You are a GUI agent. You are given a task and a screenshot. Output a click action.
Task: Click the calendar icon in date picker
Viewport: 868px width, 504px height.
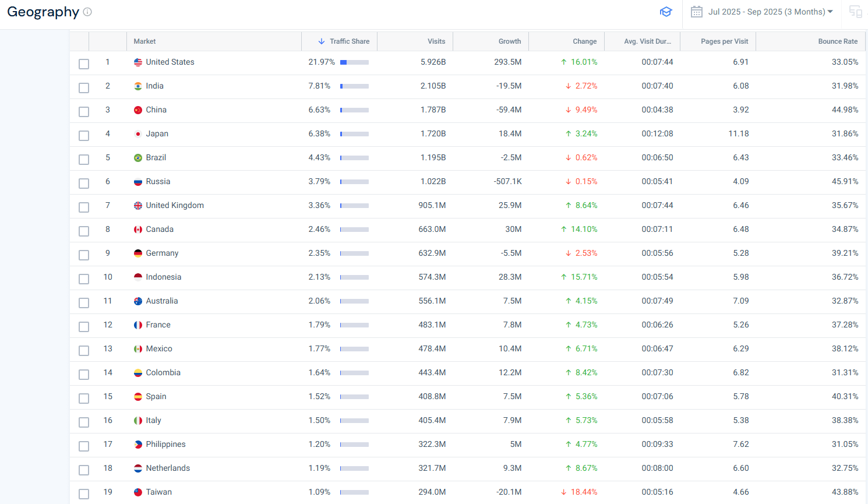(696, 12)
